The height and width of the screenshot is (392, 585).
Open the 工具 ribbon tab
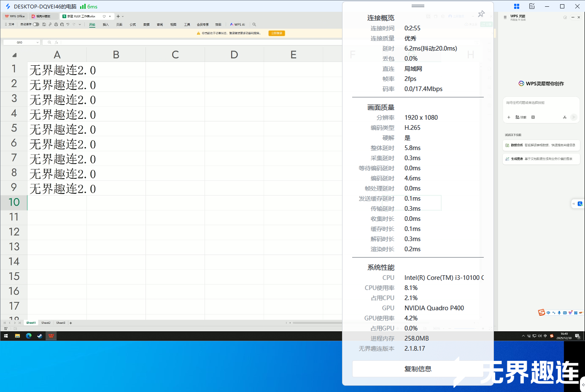pos(187,24)
